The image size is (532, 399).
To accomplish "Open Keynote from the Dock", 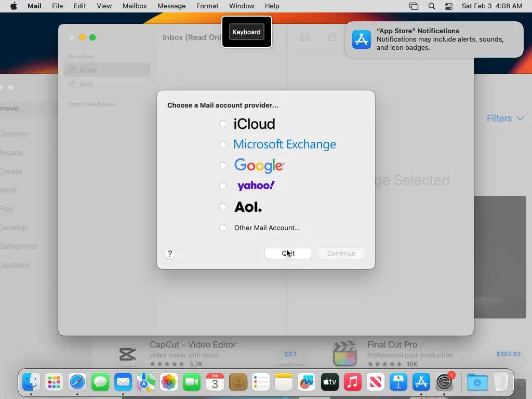I will click(398, 382).
